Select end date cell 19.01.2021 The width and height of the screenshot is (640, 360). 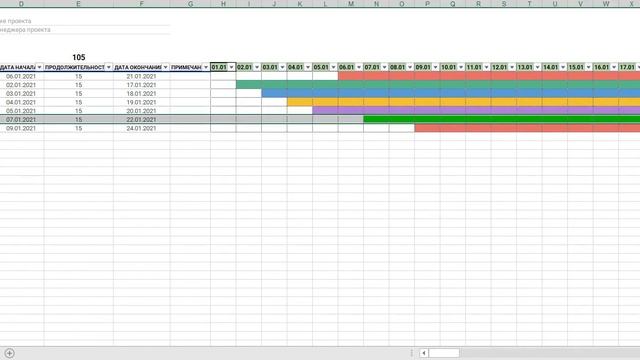click(142, 102)
